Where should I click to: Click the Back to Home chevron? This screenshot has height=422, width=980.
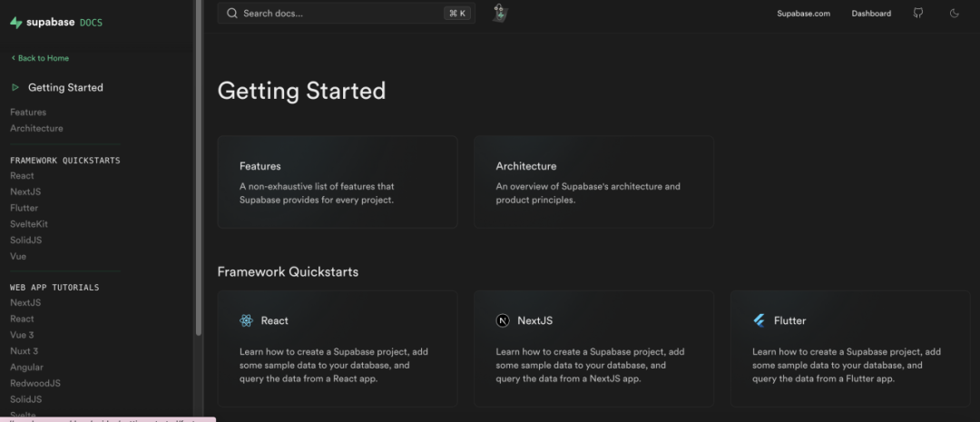tap(14, 58)
